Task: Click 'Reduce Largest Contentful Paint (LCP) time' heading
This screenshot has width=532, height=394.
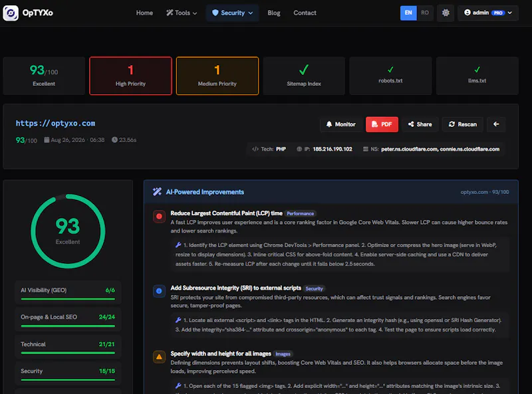Action: point(226,213)
